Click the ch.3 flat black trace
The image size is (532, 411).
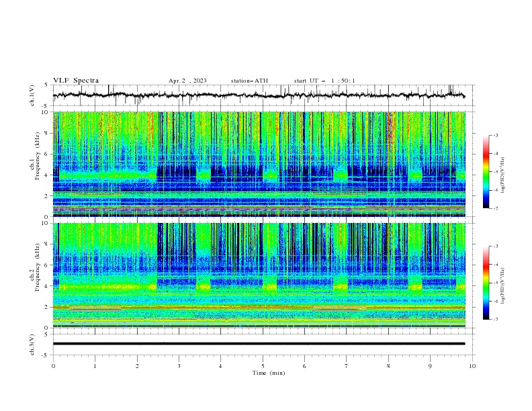click(259, 344)
